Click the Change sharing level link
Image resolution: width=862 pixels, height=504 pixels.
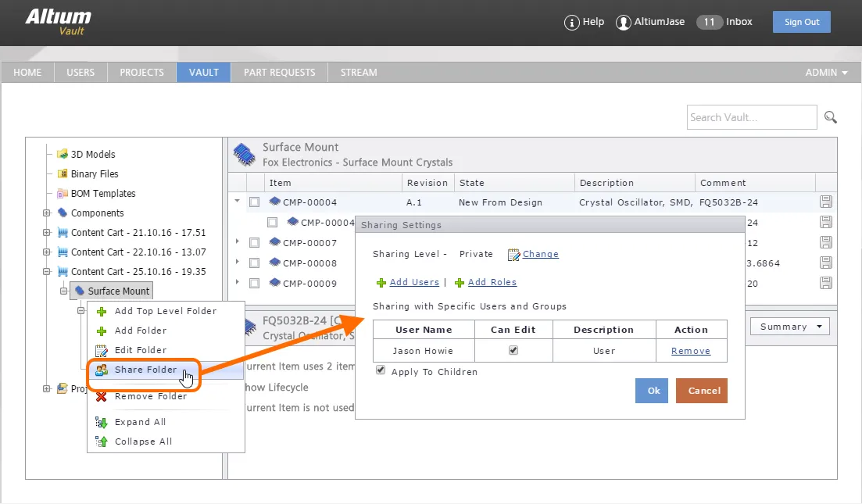click(540, 254)
